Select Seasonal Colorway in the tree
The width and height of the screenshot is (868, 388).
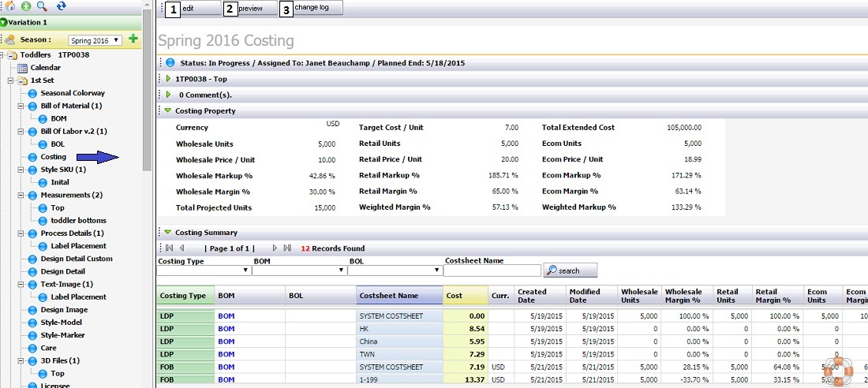[x=73, y=93]
